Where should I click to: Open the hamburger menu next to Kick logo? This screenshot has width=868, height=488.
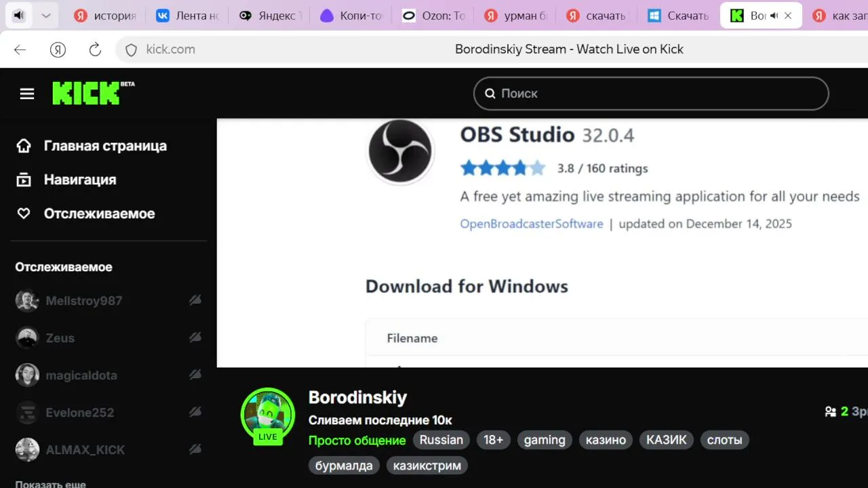(x=27, y=94)
